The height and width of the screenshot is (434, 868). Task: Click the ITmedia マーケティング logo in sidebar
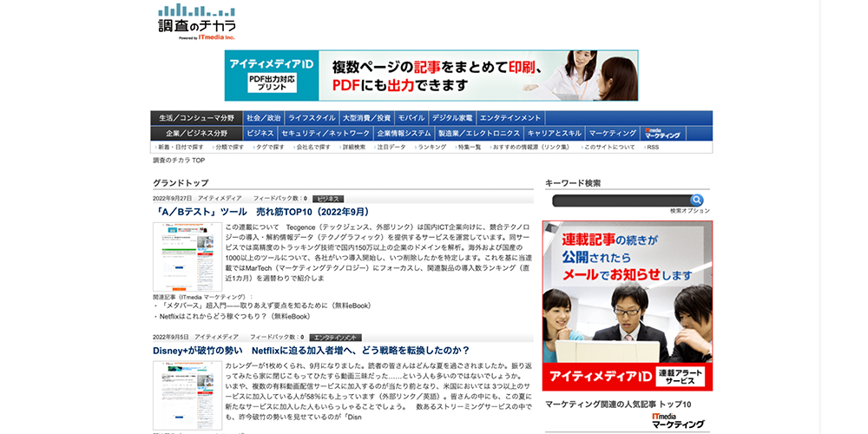pos(678,421)
